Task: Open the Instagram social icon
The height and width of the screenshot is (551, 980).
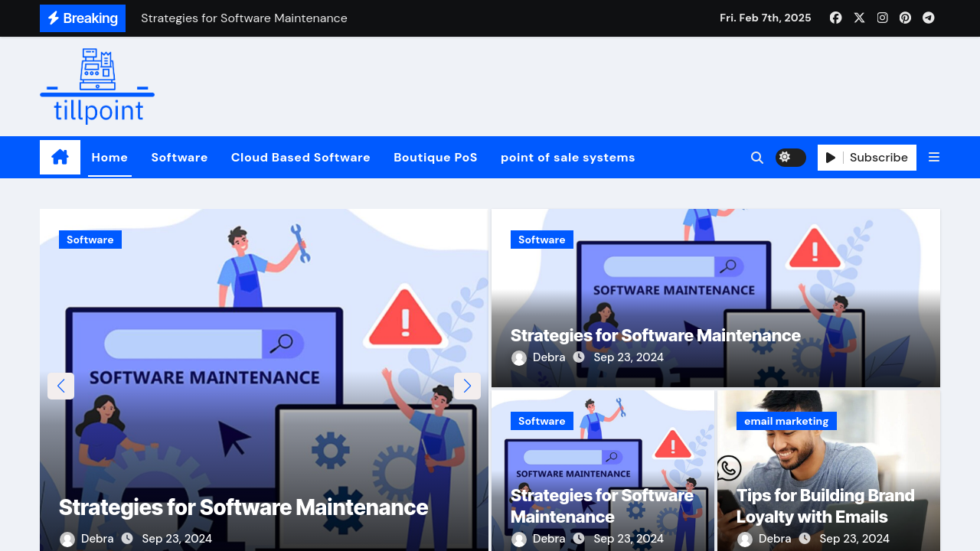Action: pyautogui.click(x=882, y=18)
